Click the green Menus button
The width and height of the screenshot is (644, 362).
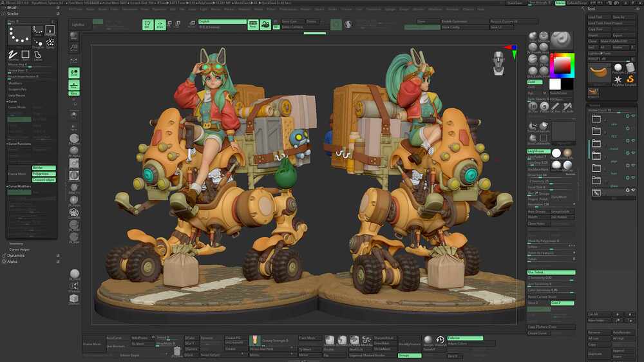click(560, 3)
